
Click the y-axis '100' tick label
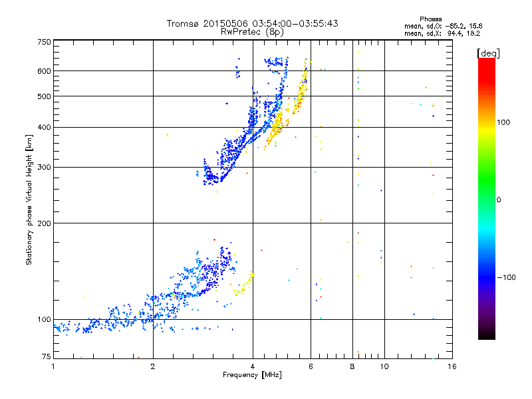(44, 319)
